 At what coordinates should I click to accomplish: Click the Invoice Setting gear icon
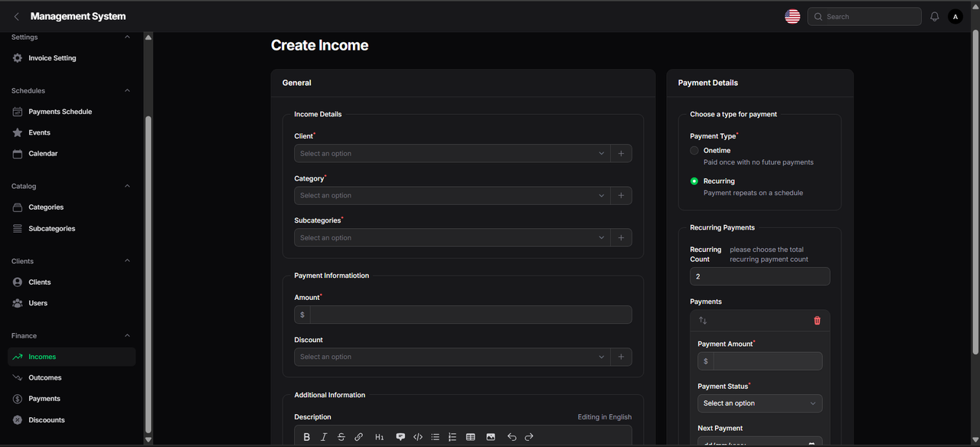pyautogui.click(x=18, y=58)
